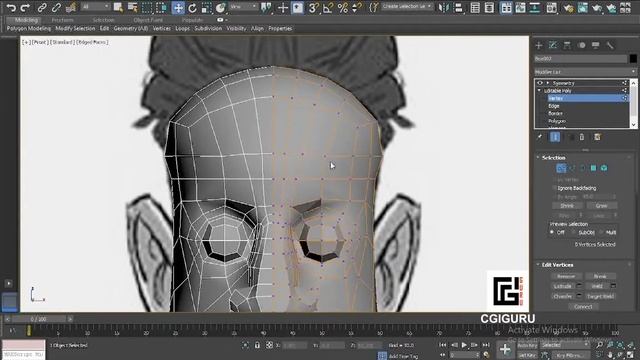640x360 pixels.
Task: Click the Select and Place icon
Action: [221, 7]
